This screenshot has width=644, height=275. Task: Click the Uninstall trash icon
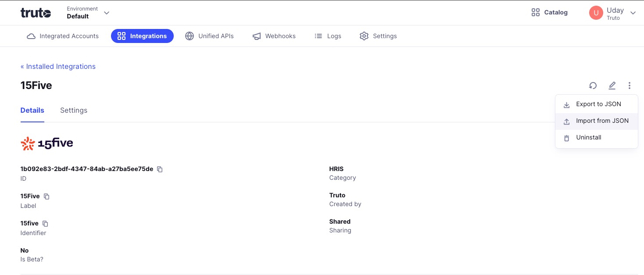(x=566, y=138)
